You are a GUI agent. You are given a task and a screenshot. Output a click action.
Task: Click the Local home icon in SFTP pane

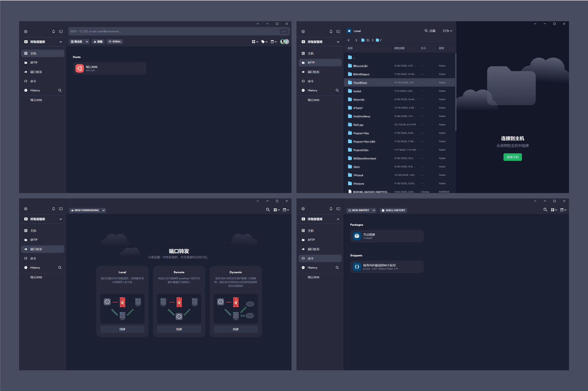point(349,31)
